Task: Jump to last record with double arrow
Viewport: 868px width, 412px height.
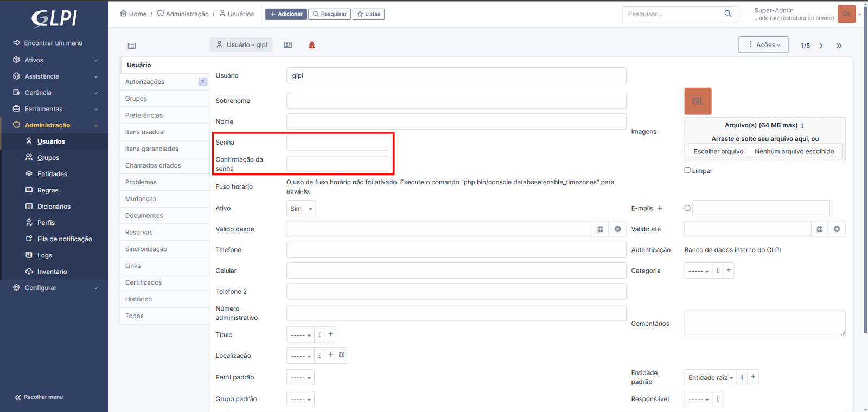Action: pyautogui.click(x=839, y=46)
